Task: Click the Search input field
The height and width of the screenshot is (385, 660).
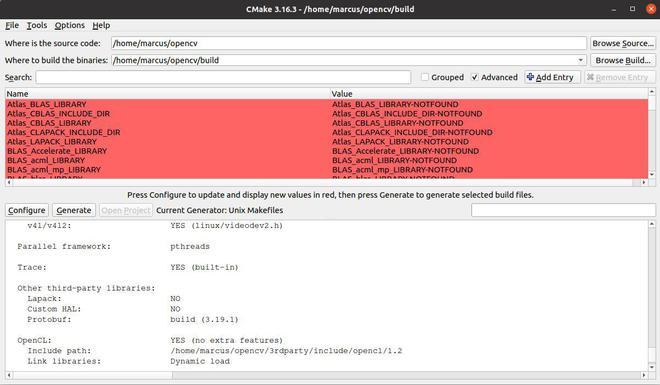Action: [223, 77]
